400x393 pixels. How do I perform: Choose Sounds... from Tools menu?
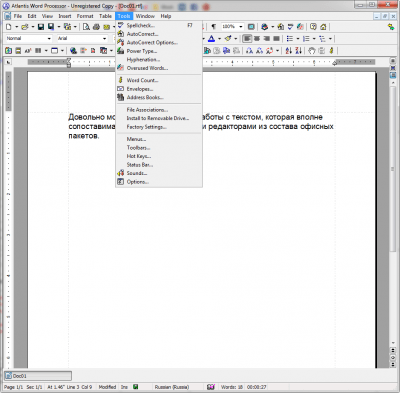tap(159, 173)
